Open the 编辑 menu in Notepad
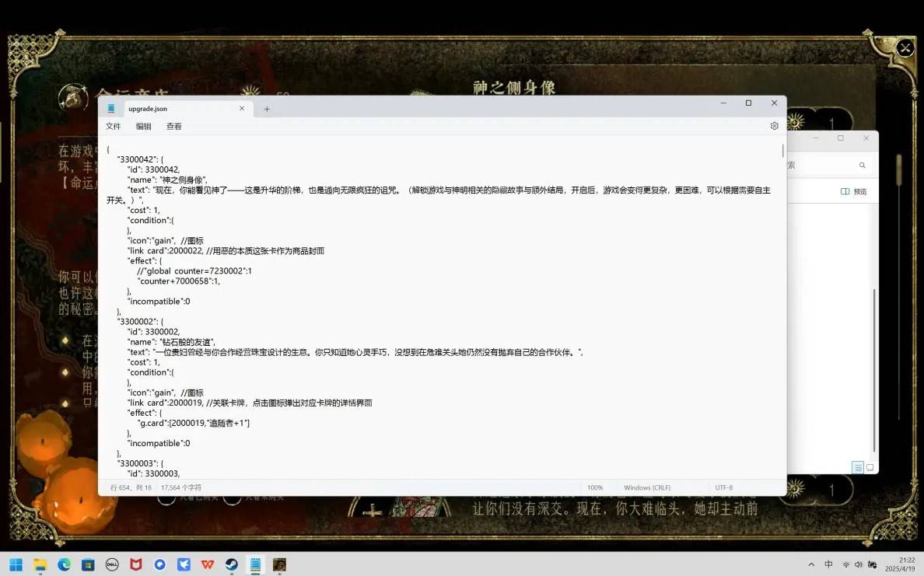The width and height of the screenshot is (924, 576). coord(143,125)
